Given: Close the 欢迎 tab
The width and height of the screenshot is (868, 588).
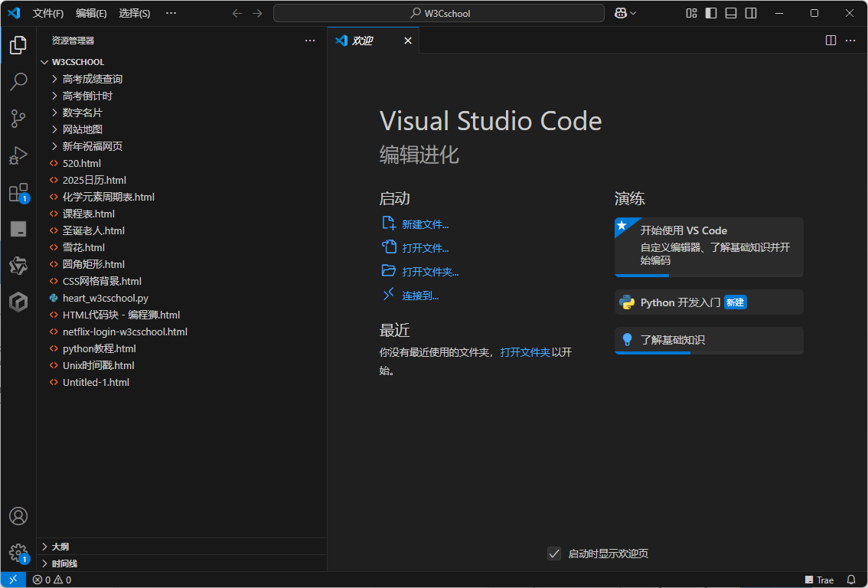Looking at the screenshot, I should 408,41.
